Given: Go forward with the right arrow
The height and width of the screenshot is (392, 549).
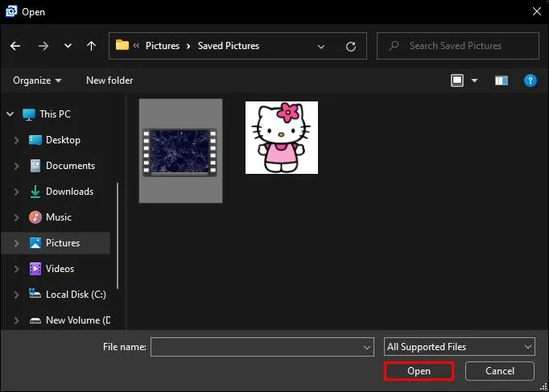Looking at the screenshot, I should pyautogui.click(x=43, y=46).
